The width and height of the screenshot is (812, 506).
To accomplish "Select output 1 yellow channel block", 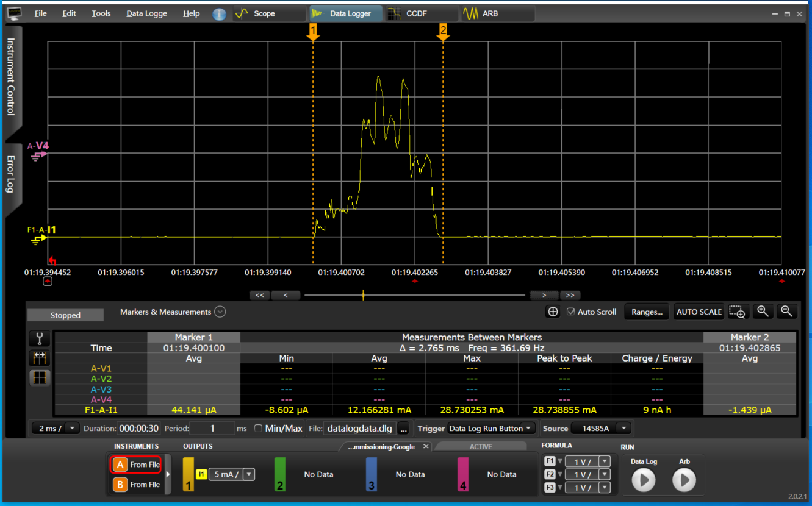I will [189, 474].
